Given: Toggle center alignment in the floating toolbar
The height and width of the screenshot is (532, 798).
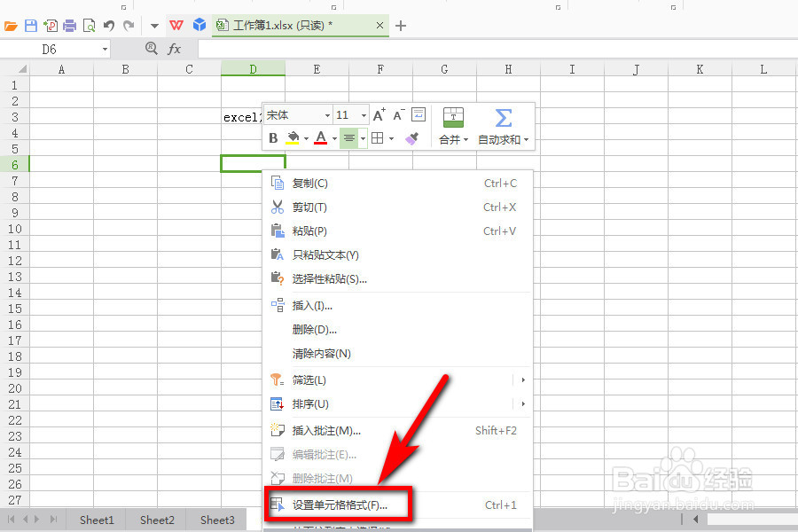Looking at the screenshot, I should (x=350, y=137).
